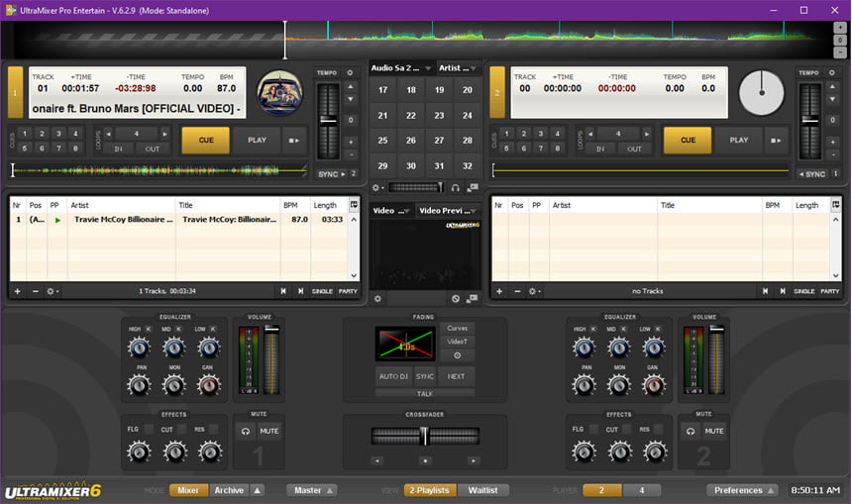The image size is (852, 504).
Task: Click the brake/stop icon on deck 2
Action: (776, 141)
